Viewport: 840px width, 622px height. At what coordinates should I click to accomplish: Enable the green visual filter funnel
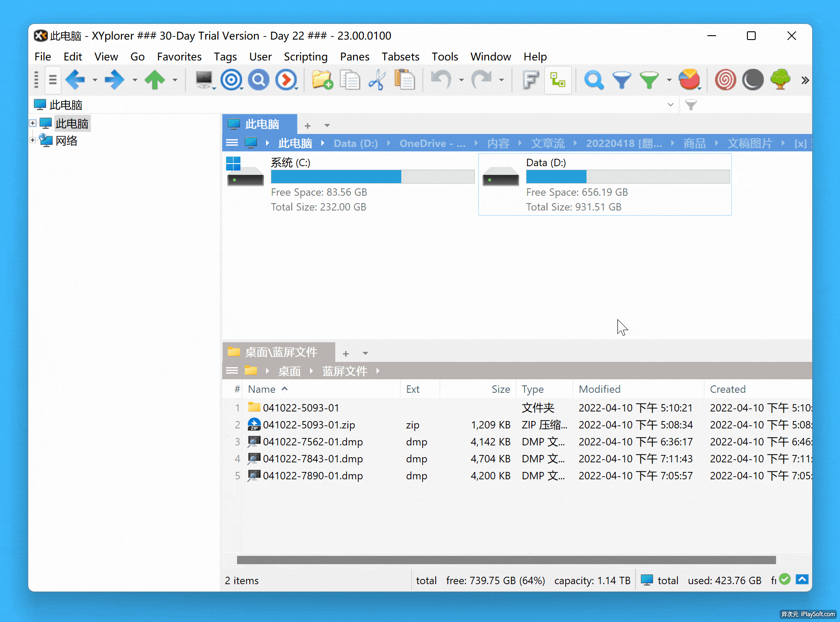[649, 80]
